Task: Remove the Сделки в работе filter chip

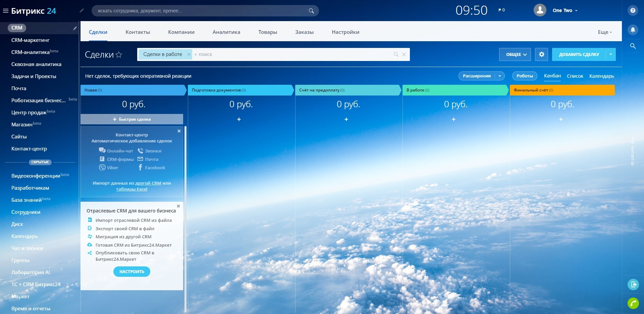Action: (x=189, y=54)
